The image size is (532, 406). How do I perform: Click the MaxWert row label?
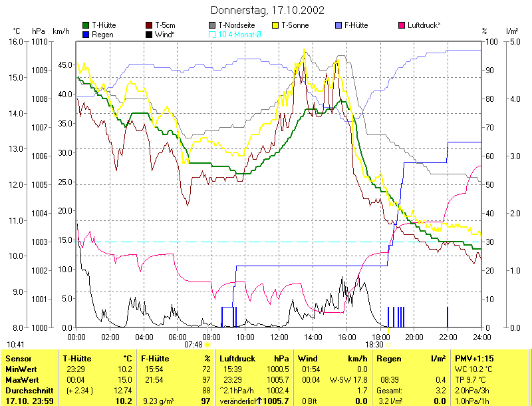tap(19, 379)
